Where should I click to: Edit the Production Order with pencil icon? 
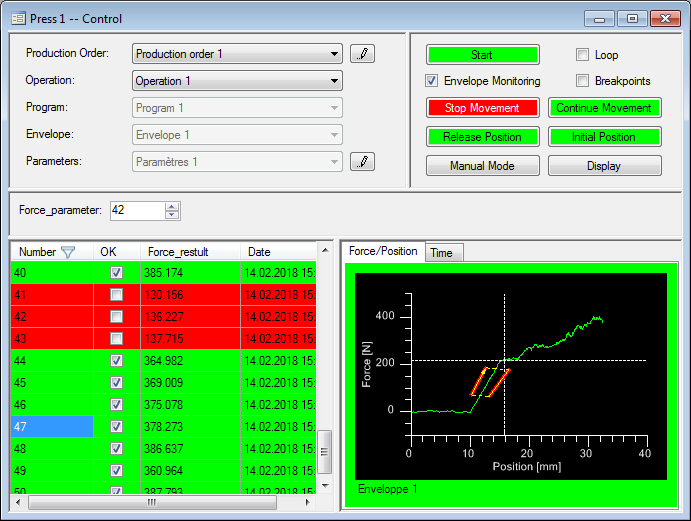click(x=362, y=54)
